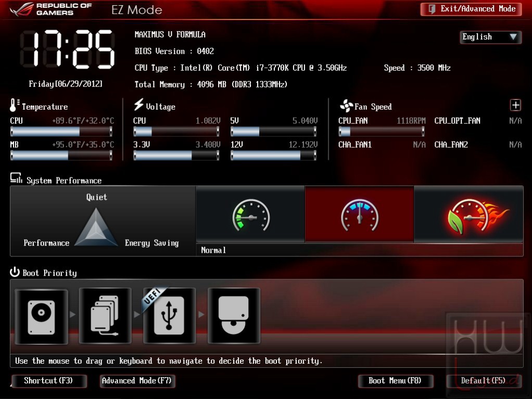The width and height of the screenshot is (532, 399).
Task: Click the Total Memory 4096 MB line
Action: (x=211, y=84)
